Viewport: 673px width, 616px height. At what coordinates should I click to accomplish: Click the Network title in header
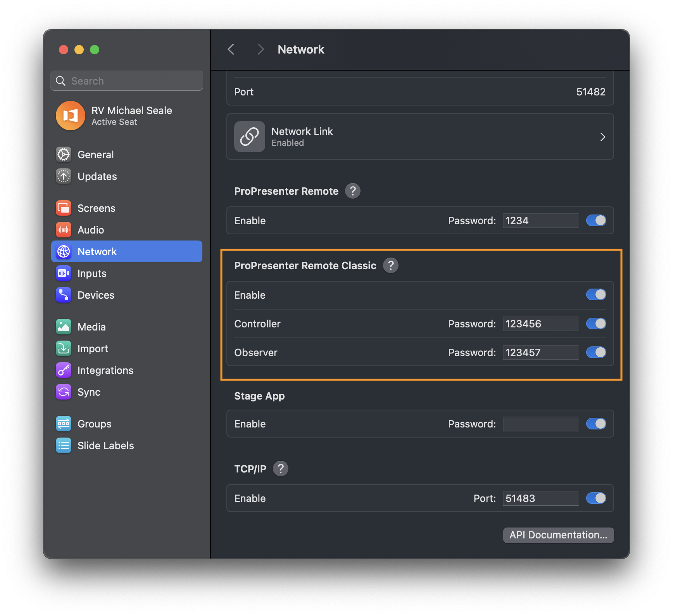point(301,49)
